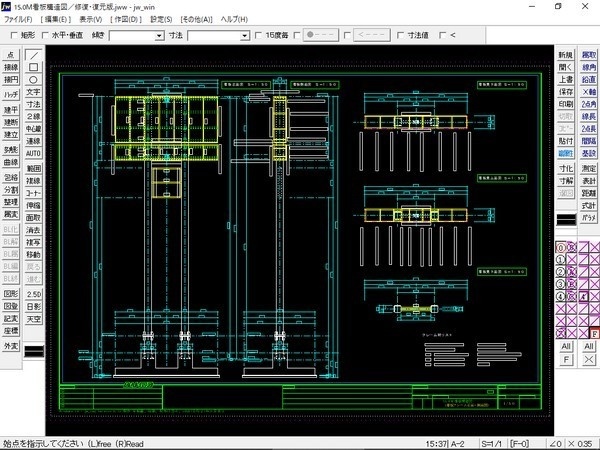Toggle layer 4 in the layer panel
Image resolution: width=600 pixels, height=450 pixels.
(x=560, y=297)
